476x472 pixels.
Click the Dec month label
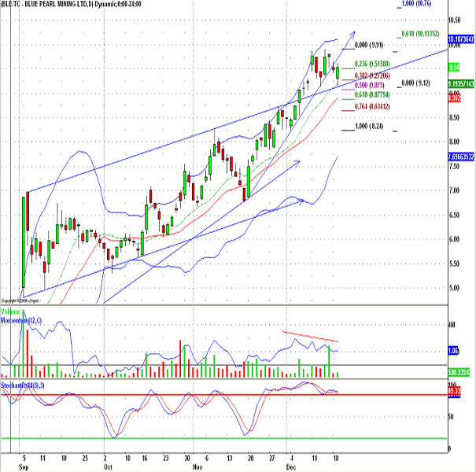point(291,467)
